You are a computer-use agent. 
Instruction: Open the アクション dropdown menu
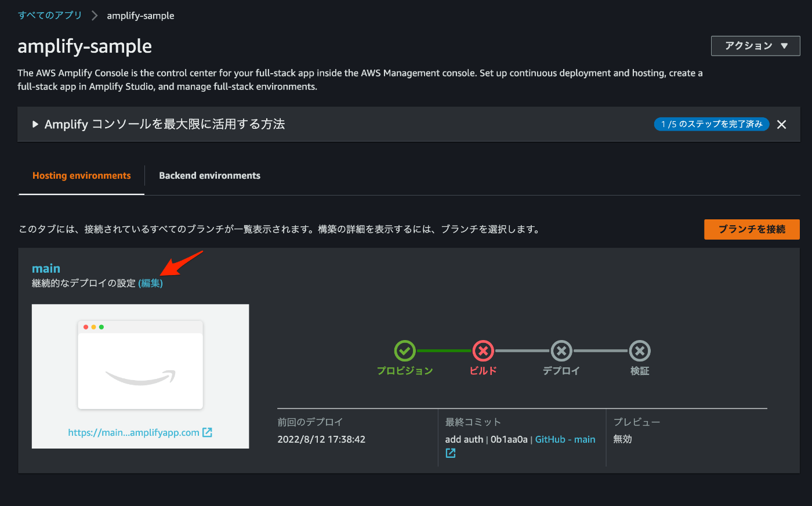[x=755, y=46]
